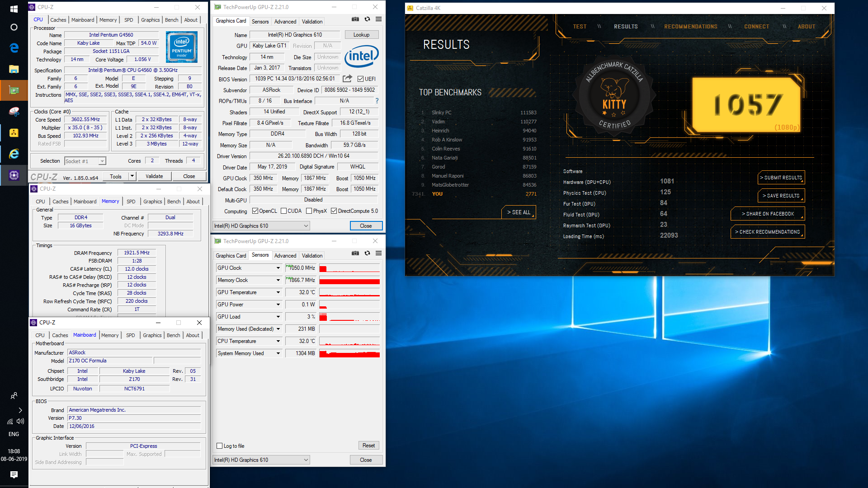Click the 1057 score panel in Catzilla

746,104
